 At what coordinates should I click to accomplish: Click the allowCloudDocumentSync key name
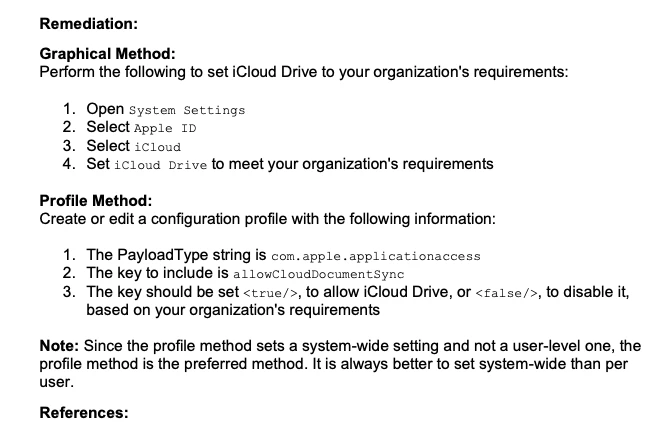318,274
